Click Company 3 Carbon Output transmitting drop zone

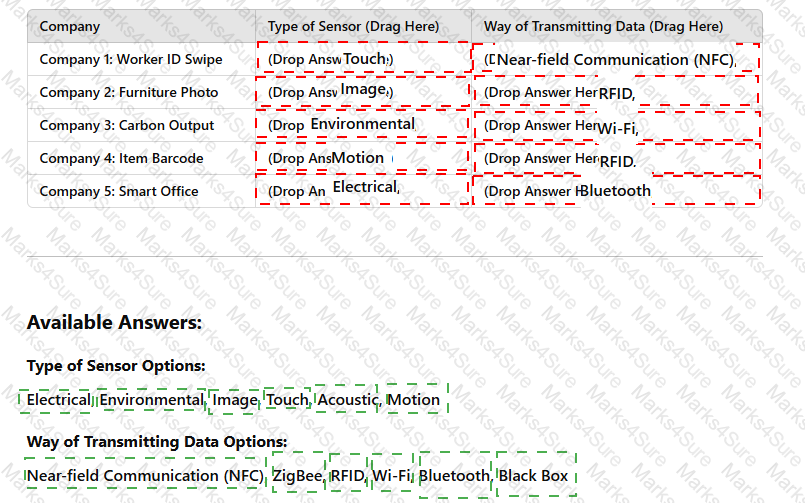tap(618, 125)
